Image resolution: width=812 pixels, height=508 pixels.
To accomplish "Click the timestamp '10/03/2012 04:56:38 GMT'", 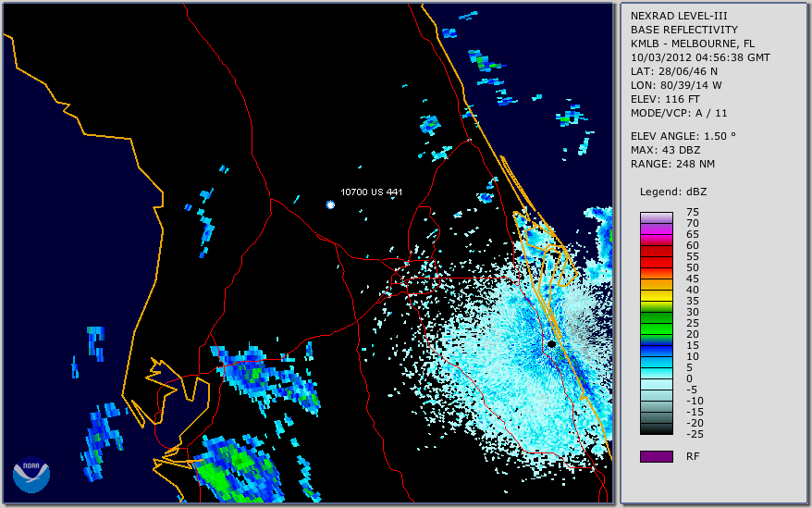I will pyautogui.click(x=700, y=57).
